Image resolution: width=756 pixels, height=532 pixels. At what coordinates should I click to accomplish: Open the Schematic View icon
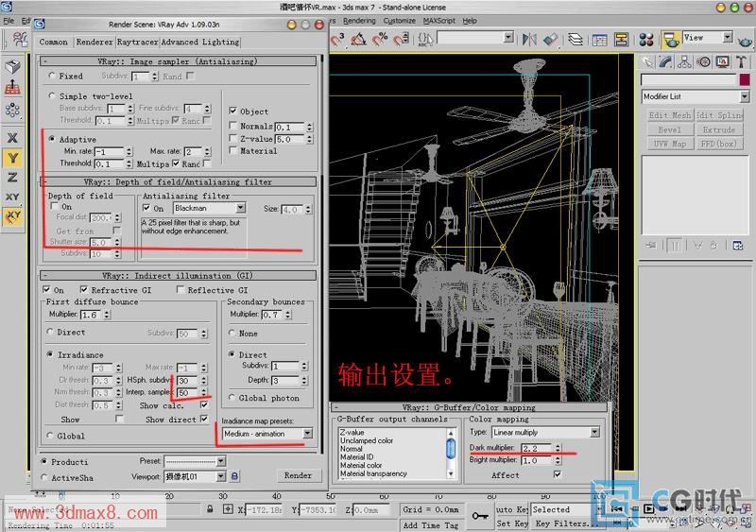coord(621,40)
